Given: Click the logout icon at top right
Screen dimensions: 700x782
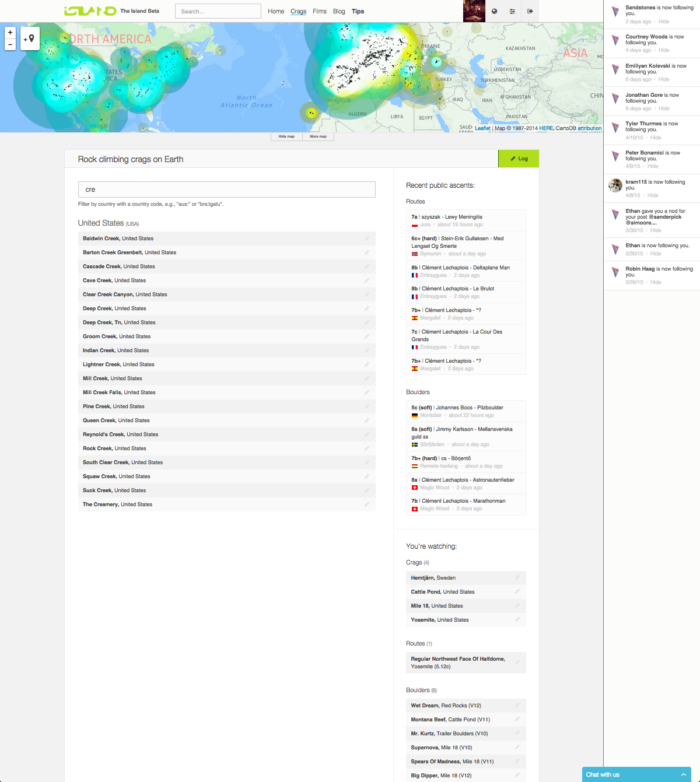Looking at the screenshot, I should [530, 10].
